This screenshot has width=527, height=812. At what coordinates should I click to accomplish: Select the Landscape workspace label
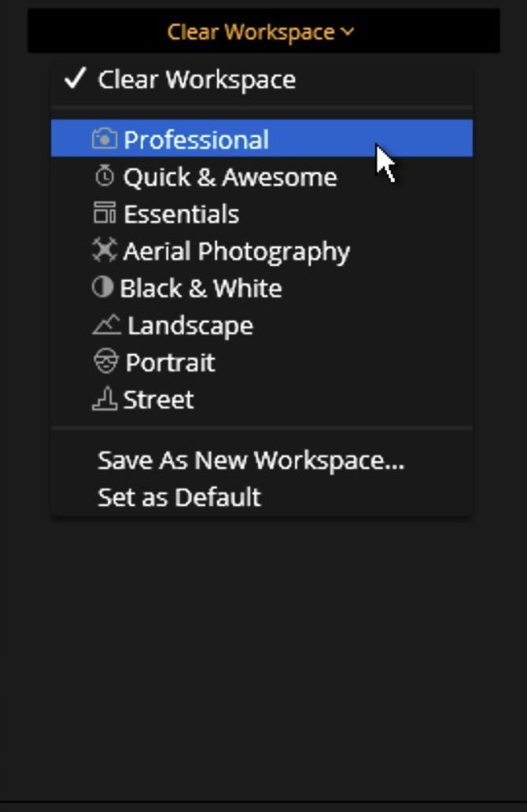(190, 327)
